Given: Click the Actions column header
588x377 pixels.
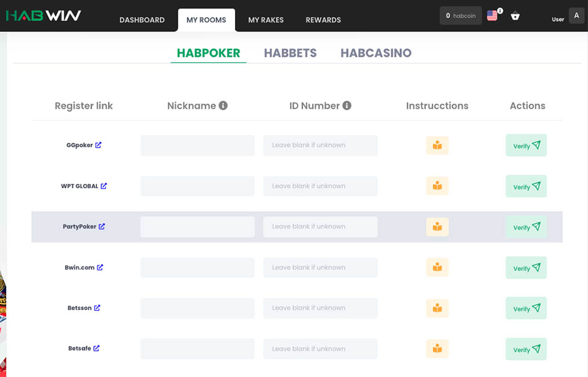Looking at the screenshot, I should (x=527, y=106).
